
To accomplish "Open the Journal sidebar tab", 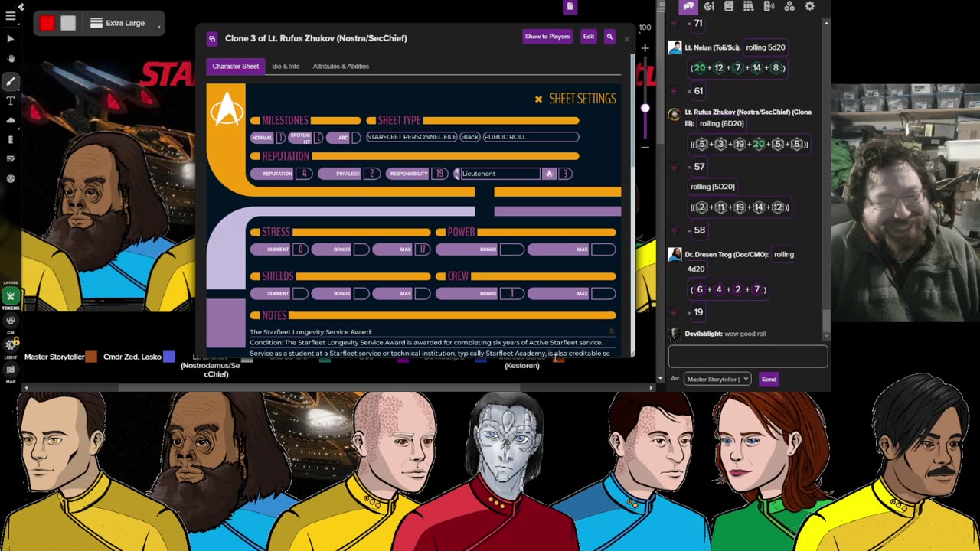I will (729, 7).
